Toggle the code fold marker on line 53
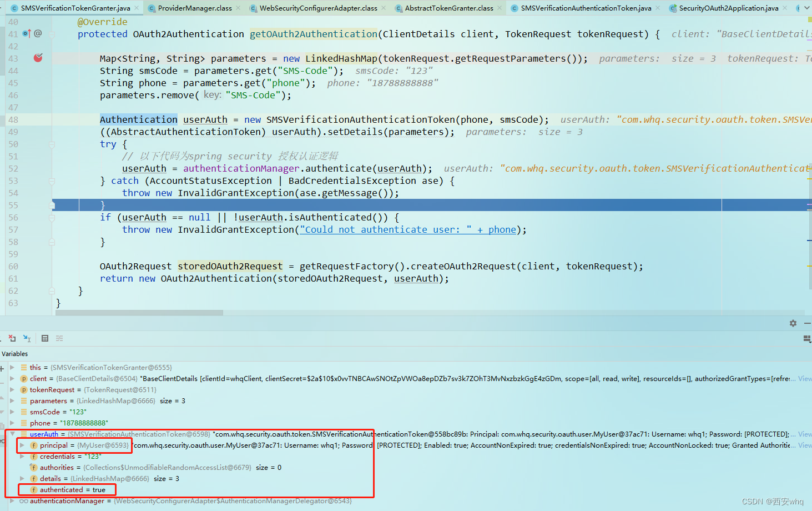 [52, 181]
